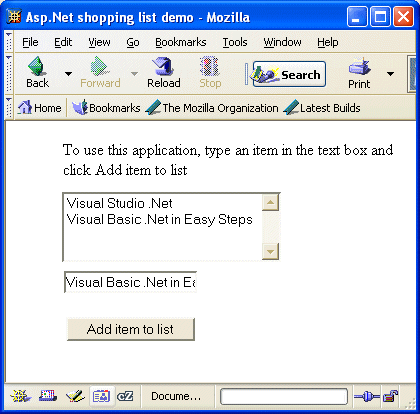Click the list box scroll down arrow
This screenshot has width=420, height=414.
pyautogui.click(x=270, y=252)
